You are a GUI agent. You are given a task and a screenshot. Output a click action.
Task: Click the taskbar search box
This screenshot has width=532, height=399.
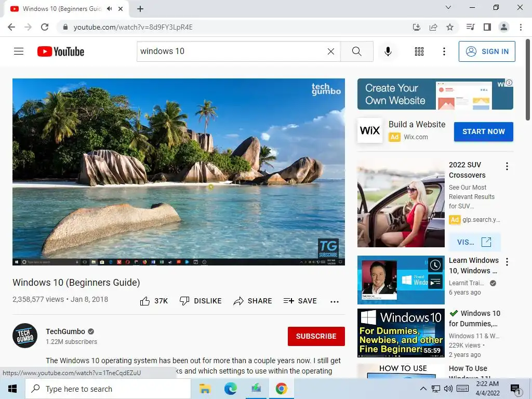coord(108,389)
